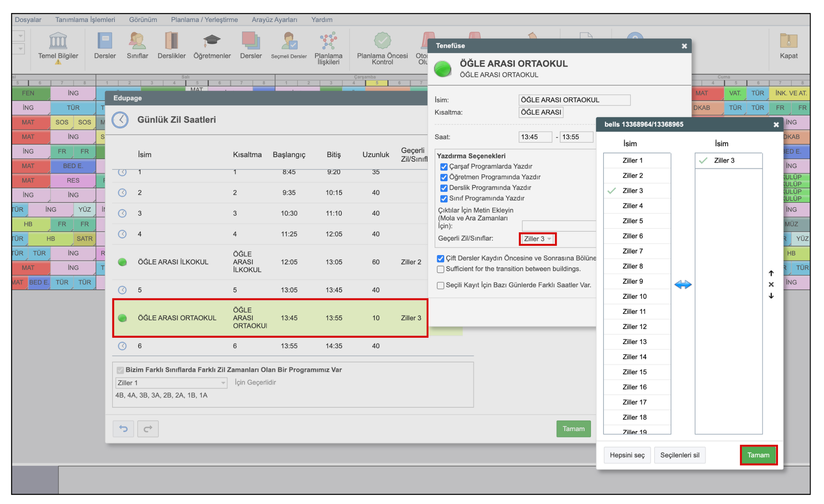
Task: Click the Sınıflar toolbar icon
Action: click(137, 41)
